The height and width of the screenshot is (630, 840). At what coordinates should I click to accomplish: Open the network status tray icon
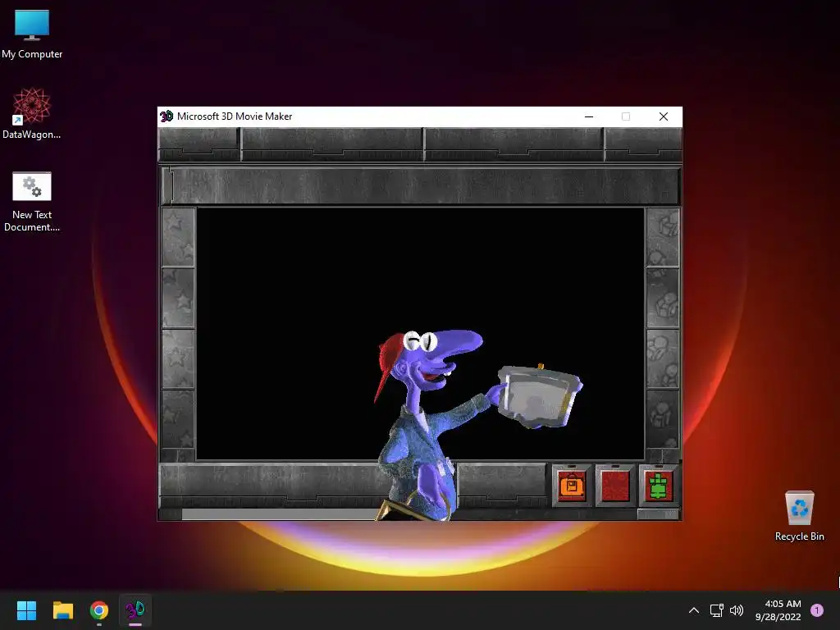[716, 610]
